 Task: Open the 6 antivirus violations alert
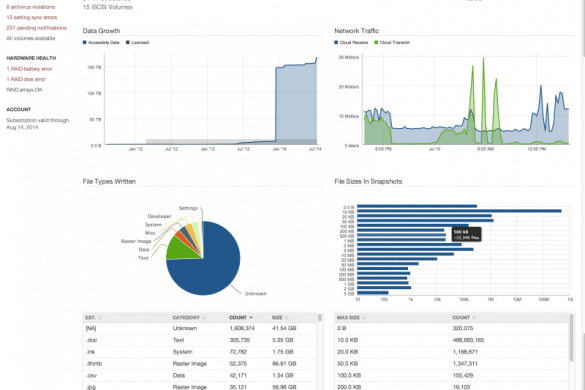31,7
